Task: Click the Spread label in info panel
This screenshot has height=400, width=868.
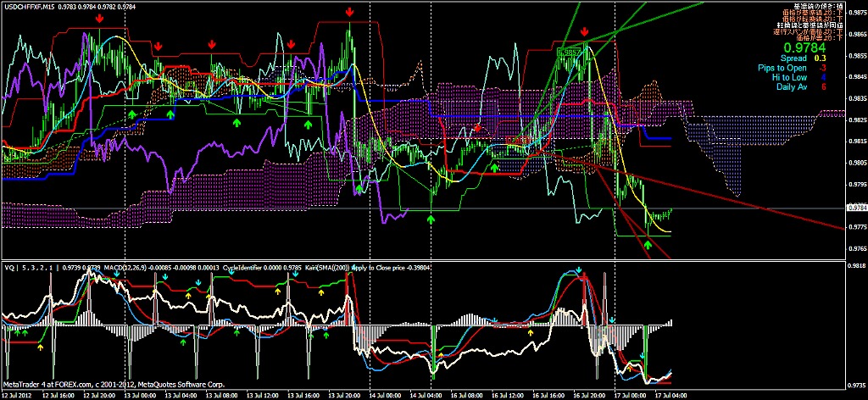Action: (792, 58)
